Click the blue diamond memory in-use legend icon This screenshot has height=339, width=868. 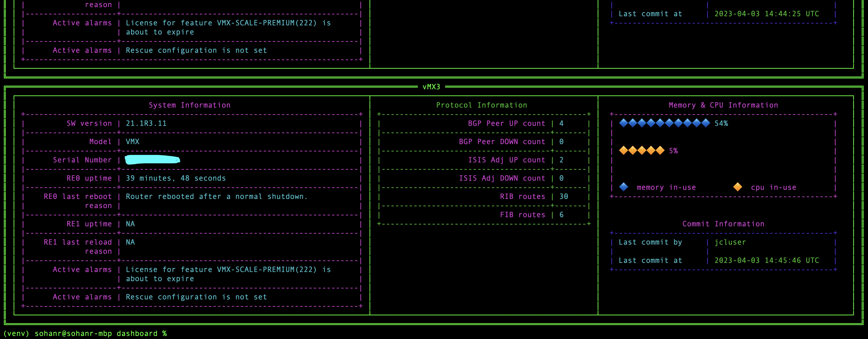(x=623, y=187)
